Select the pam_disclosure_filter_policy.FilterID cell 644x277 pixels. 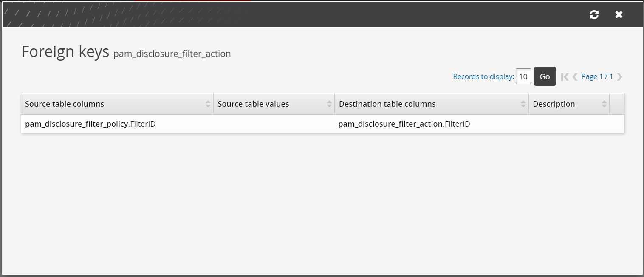pyautogui.click(x=90, y=124)
